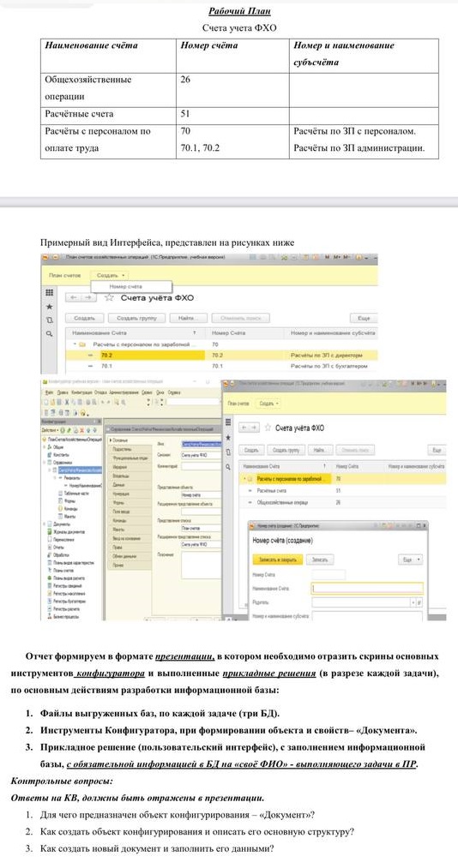Select 'Константы' in Configurator tree

[x=60, y=455]
